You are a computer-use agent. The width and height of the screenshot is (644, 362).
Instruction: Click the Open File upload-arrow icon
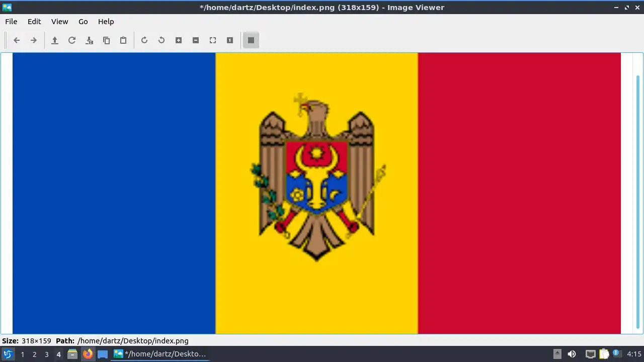tap(55, 40)
